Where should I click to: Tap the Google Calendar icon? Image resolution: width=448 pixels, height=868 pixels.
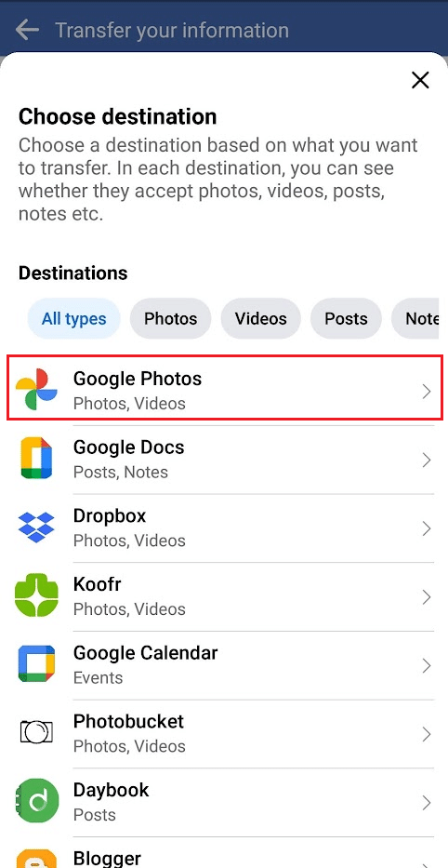tap(36, 663)
